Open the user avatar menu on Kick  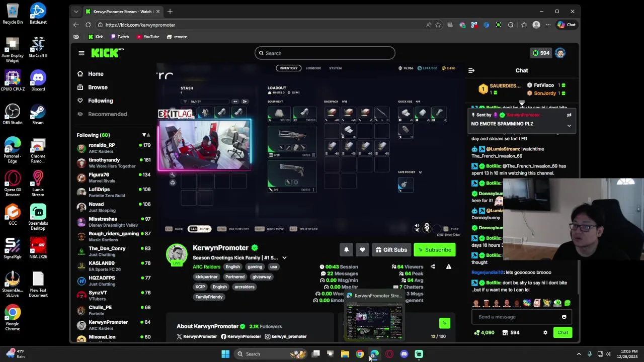560,53
